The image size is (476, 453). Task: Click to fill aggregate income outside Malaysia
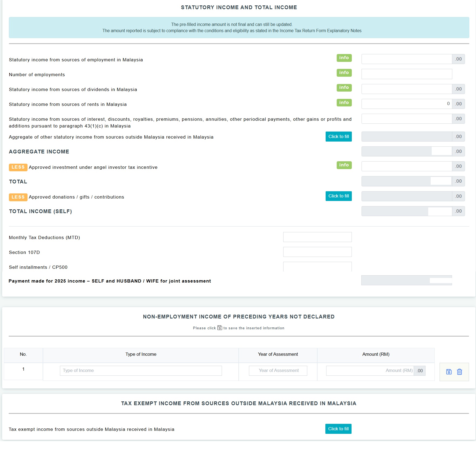[339, 137]
